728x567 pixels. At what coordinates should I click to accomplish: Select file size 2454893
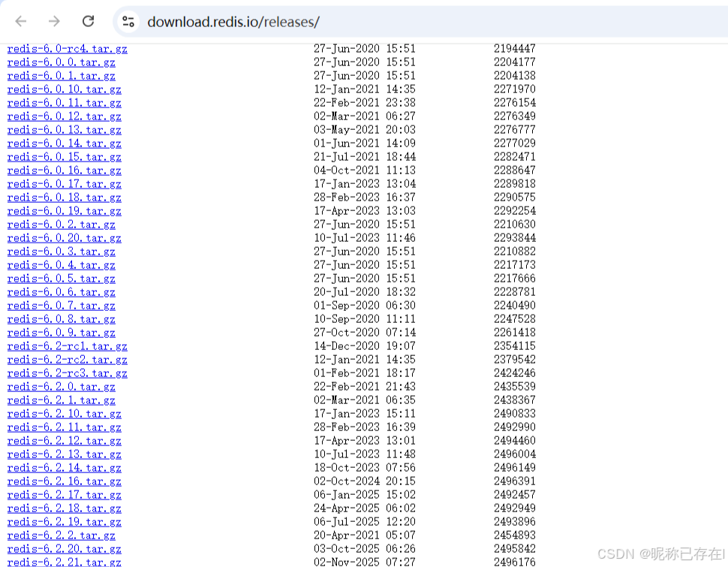click(514, 535)
